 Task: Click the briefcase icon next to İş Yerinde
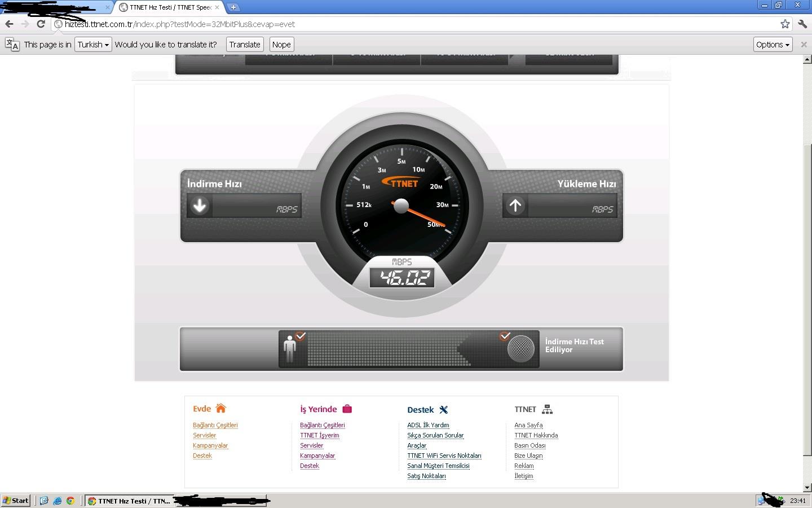coord(347,409)
